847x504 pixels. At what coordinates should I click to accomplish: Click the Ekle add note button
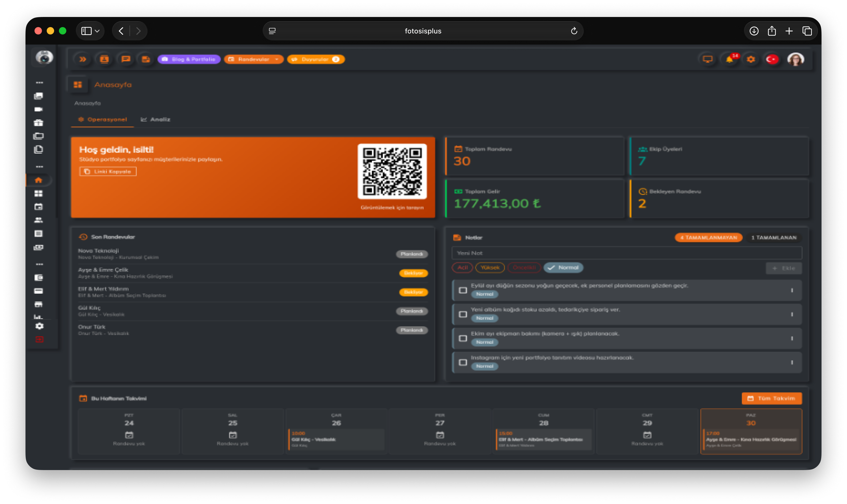[784, 268]
